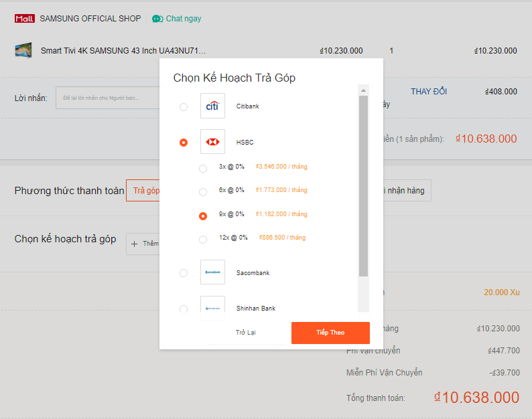This screenshot has width=532, height=419.
Task: Choose the 3x @ 0% installment option
Action: point(203,168)
